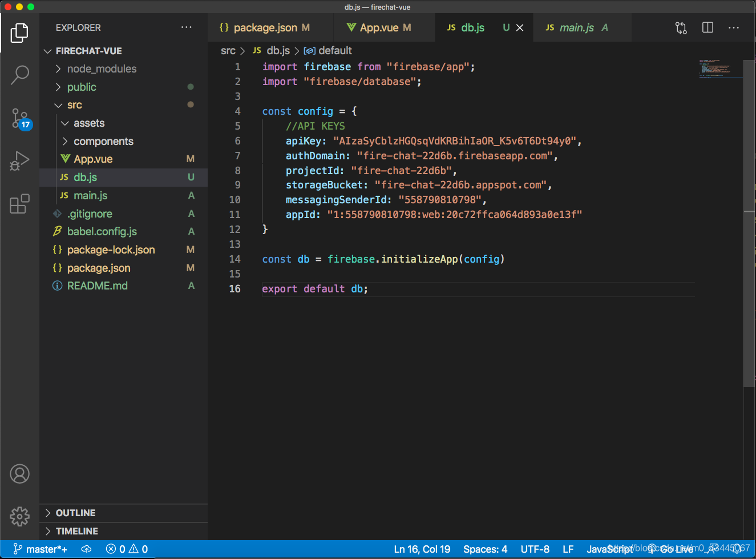Image resolution: width=756 pixels, height=559 pixels.
Task: Open Source Control view with 17 changes
Action: point(21,119)
